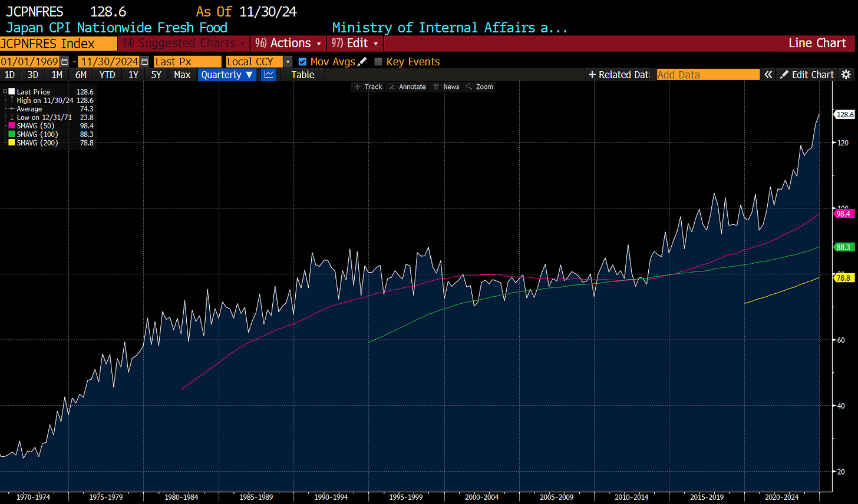Select the YTD time range
The image size is (858, 504).
(107, 75)
